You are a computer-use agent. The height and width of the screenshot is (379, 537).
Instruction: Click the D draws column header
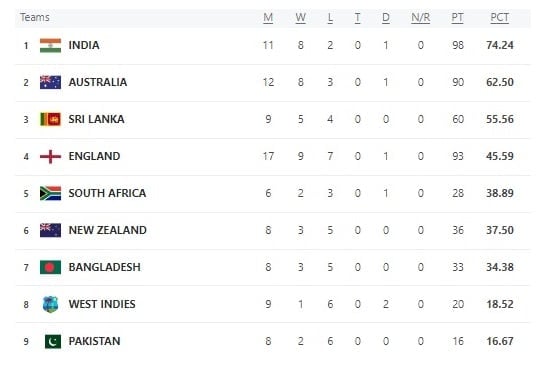tap(386, 17)
